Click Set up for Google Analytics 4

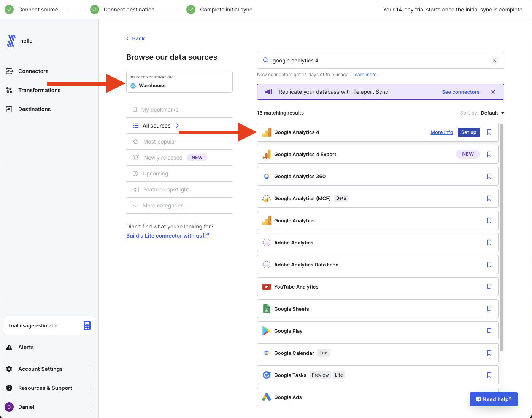pyautogui.click(x=468, y=132)
